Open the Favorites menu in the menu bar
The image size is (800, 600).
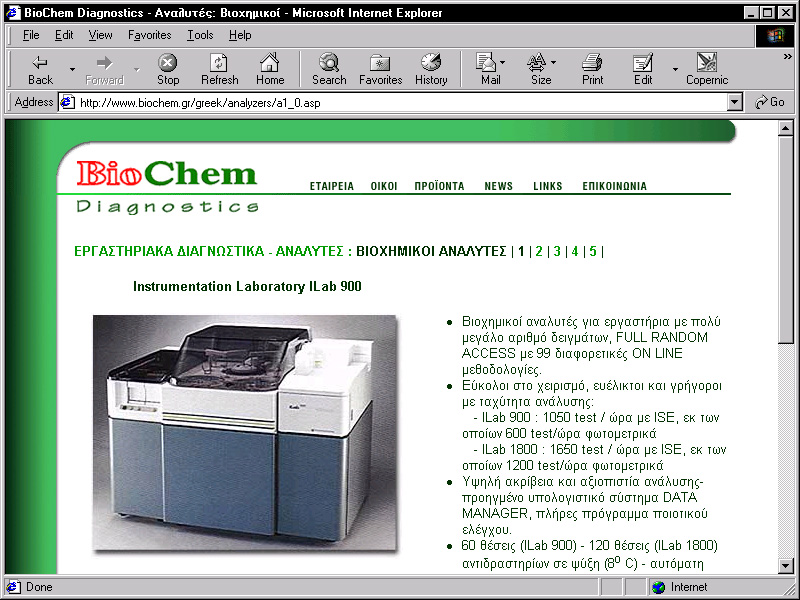coord(149,35)
